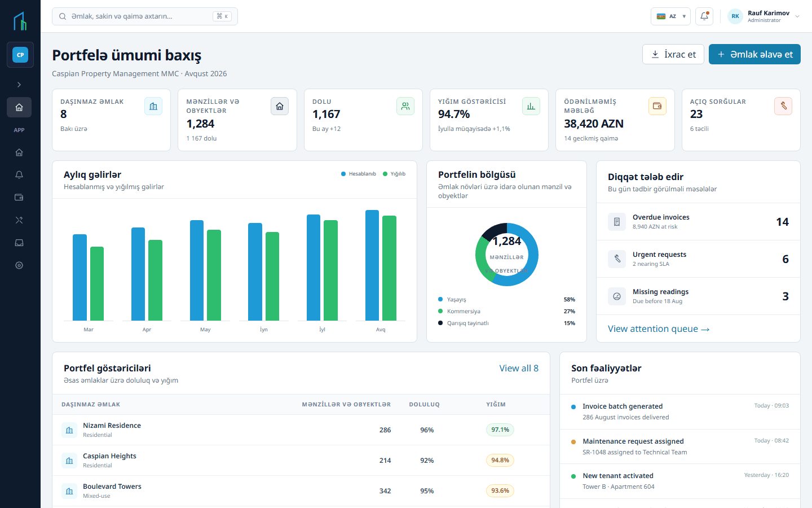The height and width of the screenshot is (508, 812).
Task: Select the Overdue invoices attention item
Action: (x=698, y=222)
